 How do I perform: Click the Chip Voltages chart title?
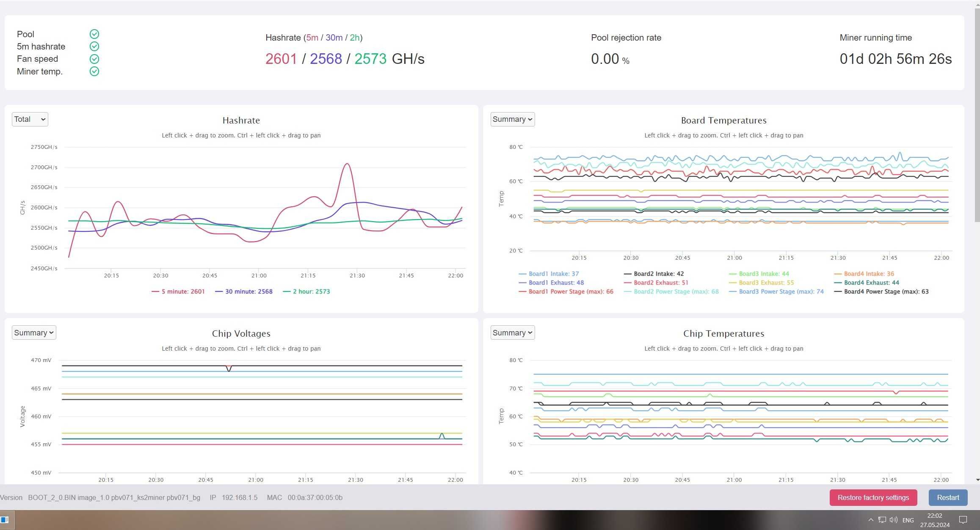[241, 333]
